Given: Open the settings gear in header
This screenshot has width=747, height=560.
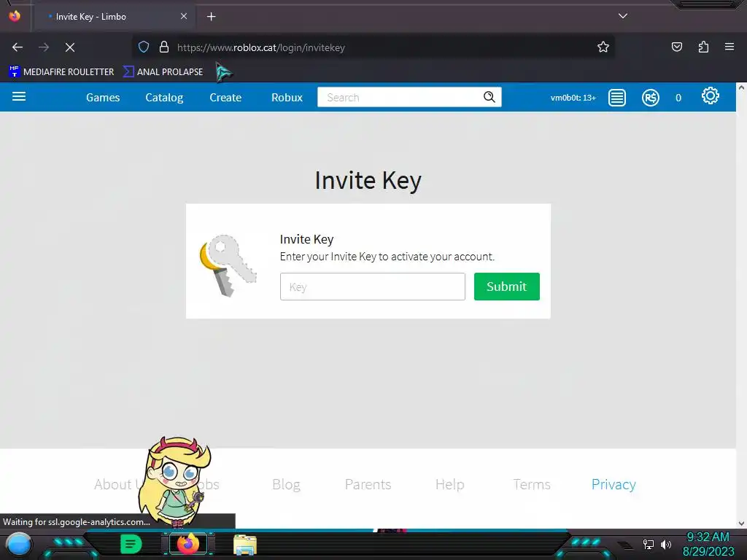Looking at the screenshot, I should click(711, 96).
